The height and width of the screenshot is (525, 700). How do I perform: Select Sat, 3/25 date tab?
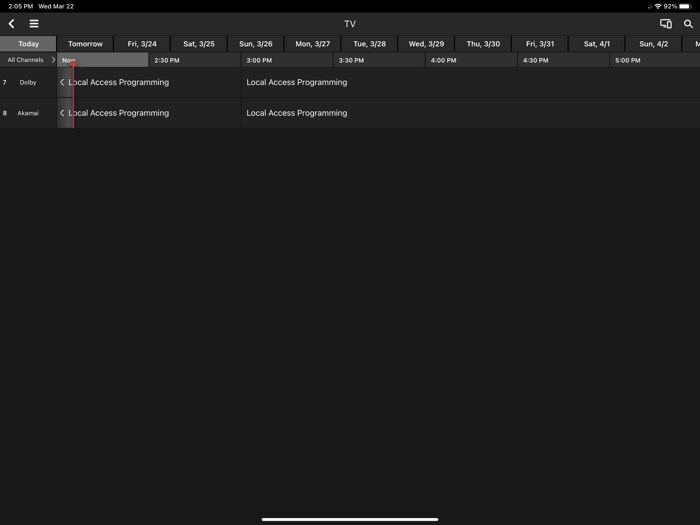click(199, 44)
